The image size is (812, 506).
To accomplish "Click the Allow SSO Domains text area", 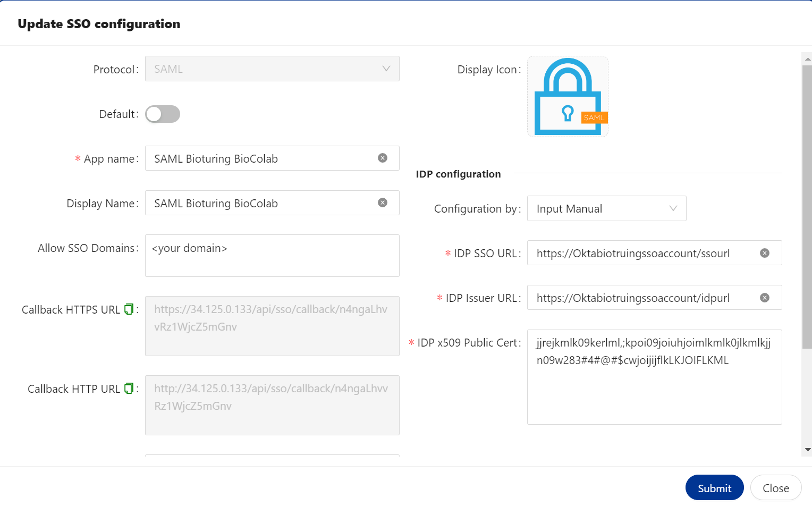I will pyautogui.click(x=272, y=256).
